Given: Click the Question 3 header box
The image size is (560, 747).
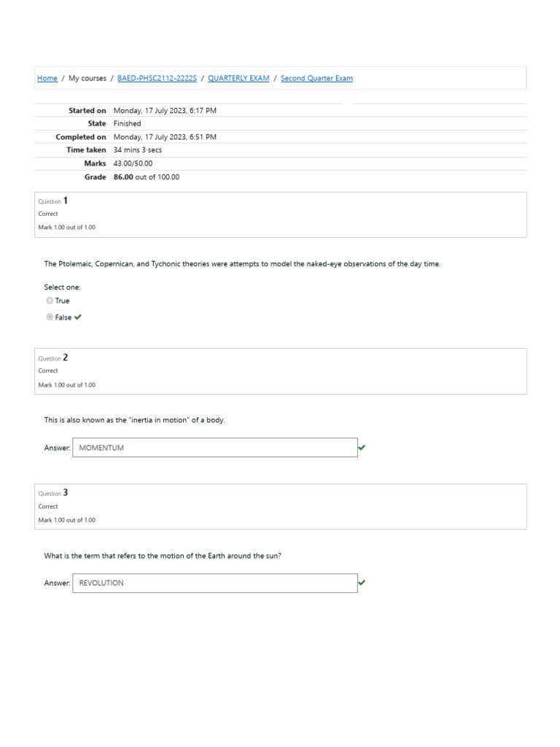Looking at the screenshot, I should click(281, 506).
